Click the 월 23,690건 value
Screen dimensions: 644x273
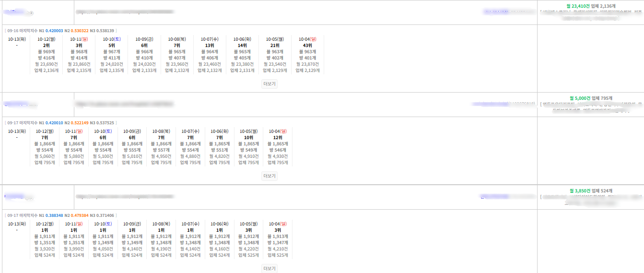[47, 64]
